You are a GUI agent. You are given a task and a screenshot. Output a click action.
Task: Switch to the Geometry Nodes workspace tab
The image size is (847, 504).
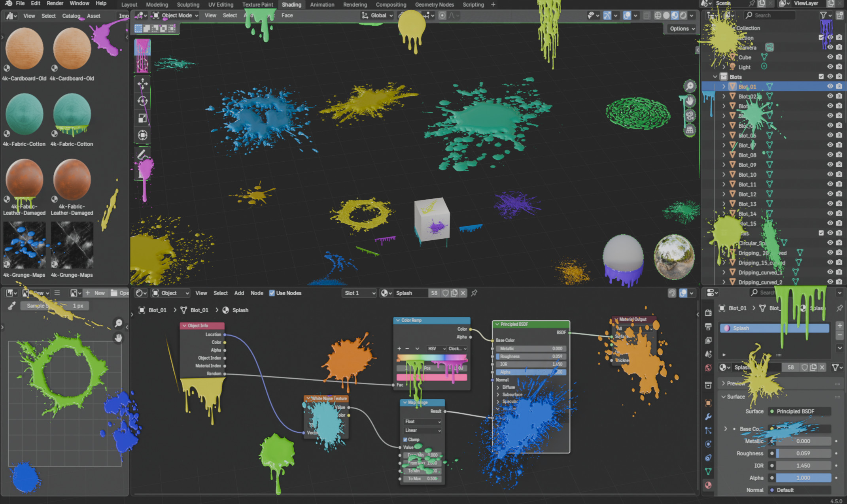tap(434, 5)
